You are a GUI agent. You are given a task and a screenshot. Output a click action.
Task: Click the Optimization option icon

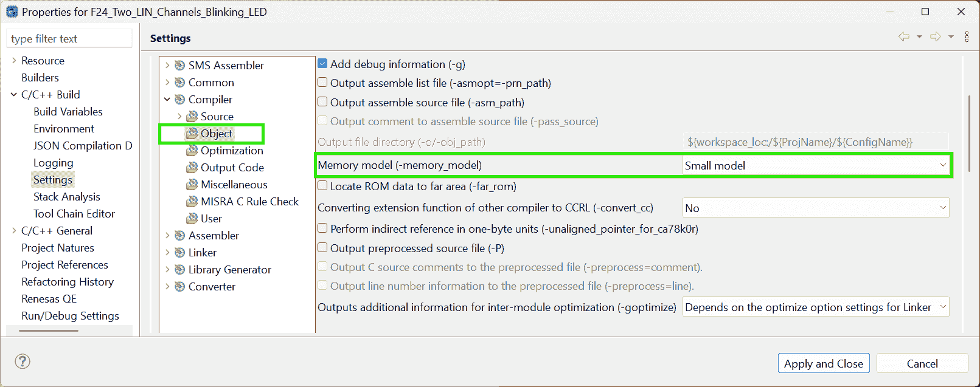tap(192, 151)
